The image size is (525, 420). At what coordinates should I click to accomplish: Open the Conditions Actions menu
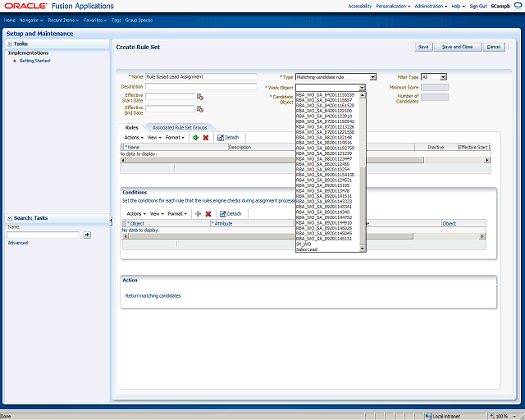pyautogui.click(x=136, y=213)
